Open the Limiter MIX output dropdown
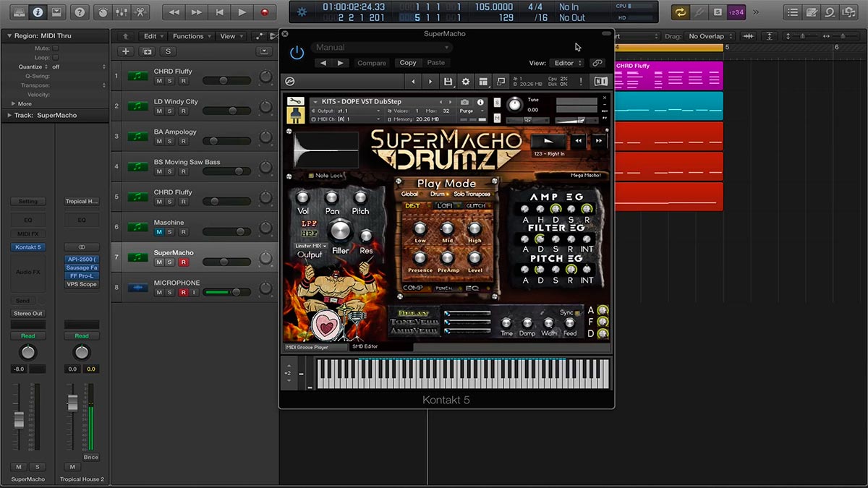The width and height of the screenshot is (868, 488). click(x=312, y=246)
